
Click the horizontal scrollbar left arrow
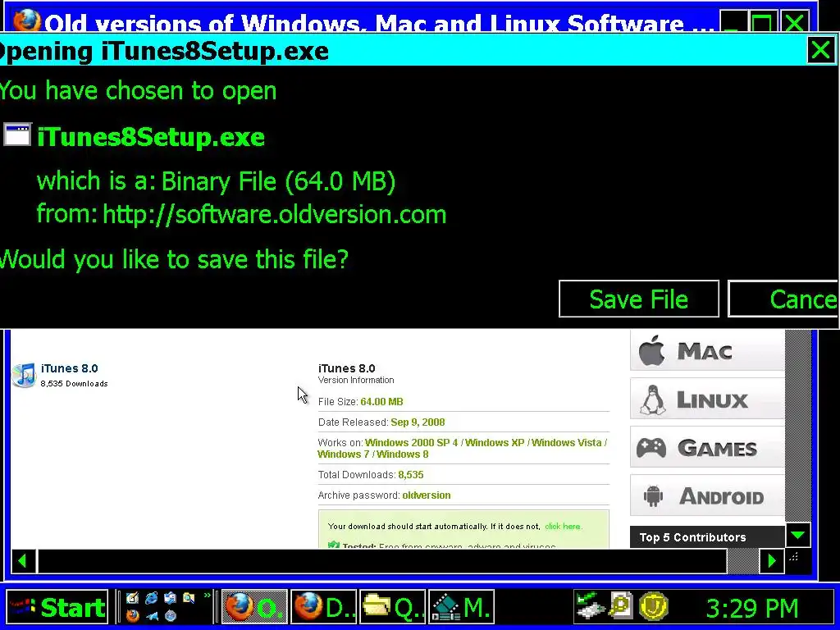pyautogui.click(x=23, y=561)
